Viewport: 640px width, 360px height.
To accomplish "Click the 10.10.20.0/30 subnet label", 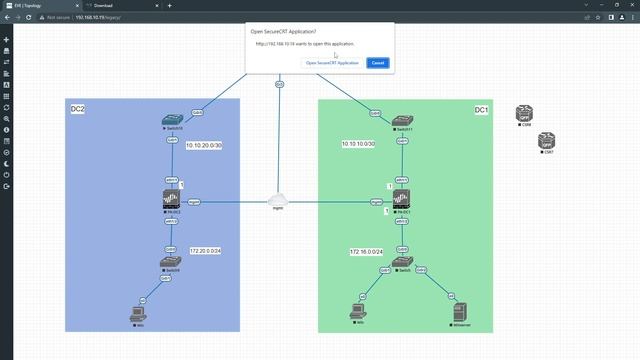I will [x=204, y=145].
